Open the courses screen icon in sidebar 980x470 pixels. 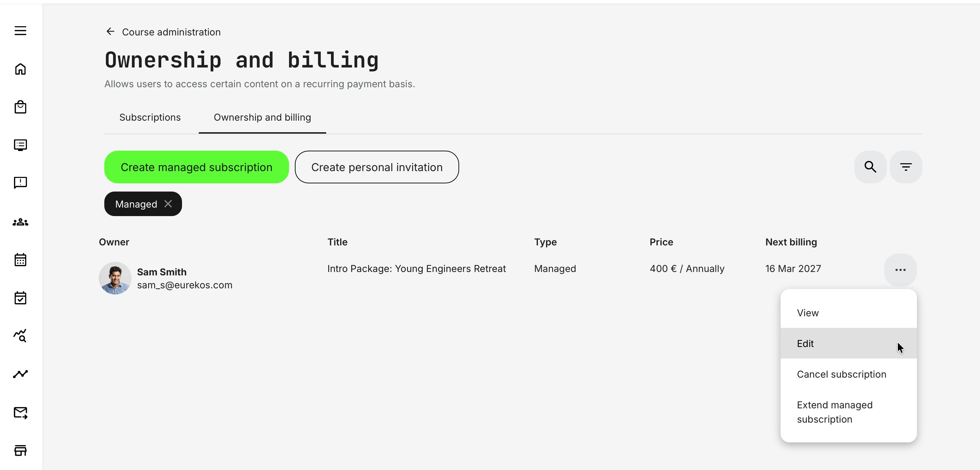point(20,145)
